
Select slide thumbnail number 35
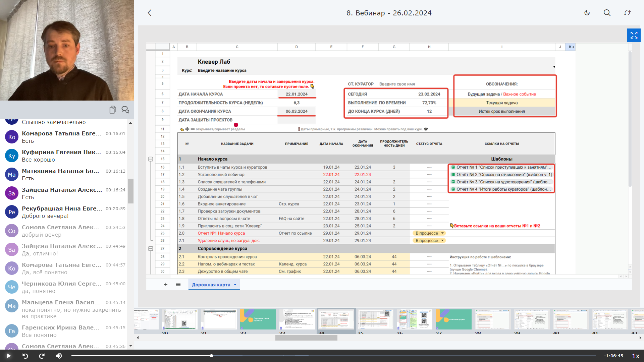point(375,319)
